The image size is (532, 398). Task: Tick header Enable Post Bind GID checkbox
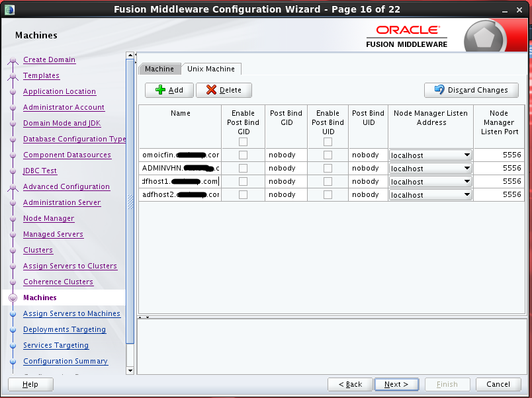243,141
